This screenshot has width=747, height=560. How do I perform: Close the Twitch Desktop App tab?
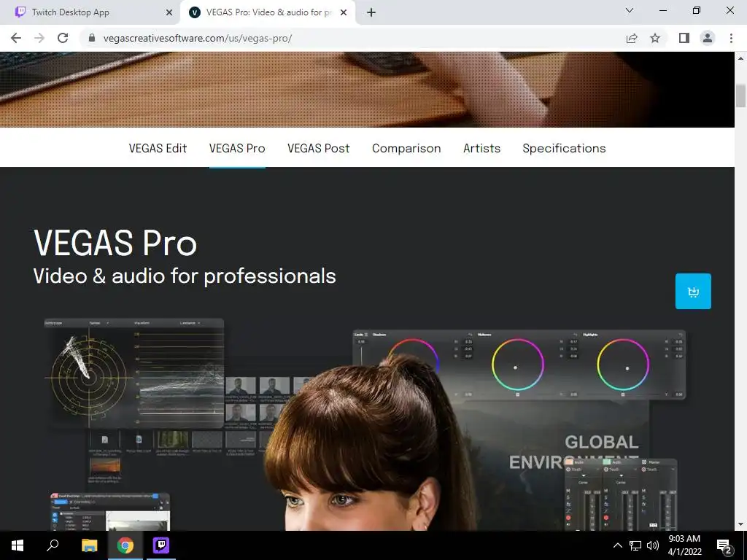pos(169,12)
